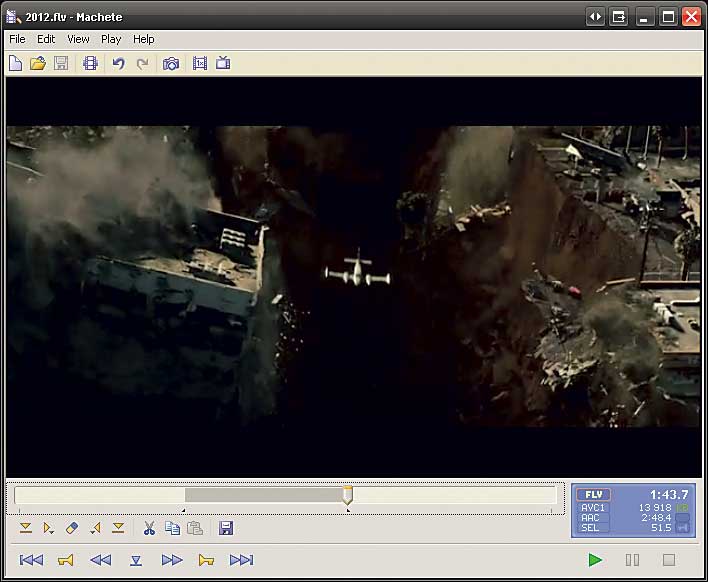The width and height of the screenshot is (708, 582).
Task: Play the selection with yellow arrow icon
Action: pos(48,528)
